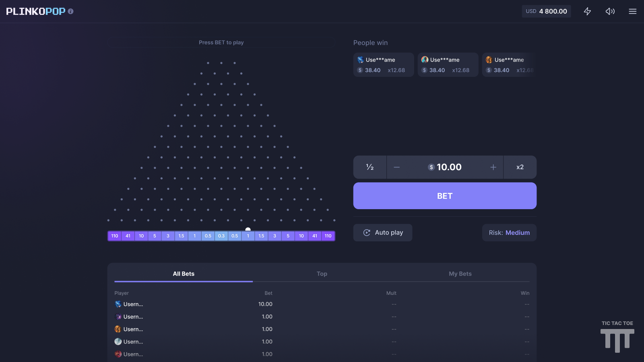
Task: Increase bet amount with plus icon
Action: click(493, 167)
